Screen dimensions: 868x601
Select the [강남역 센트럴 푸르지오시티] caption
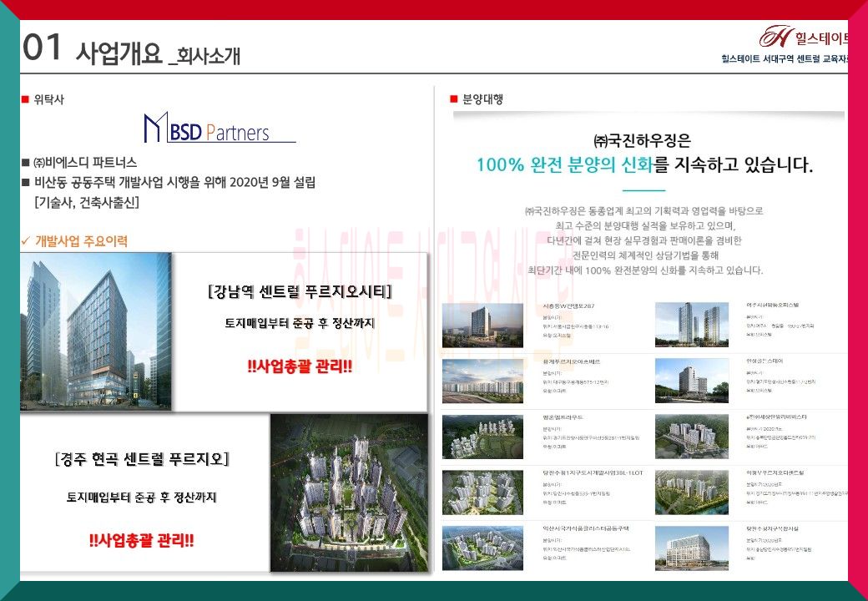[300, 291]
